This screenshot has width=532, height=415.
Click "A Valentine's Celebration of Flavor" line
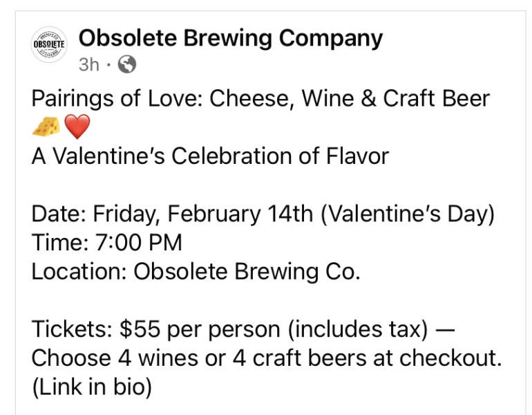[x=210, y=156]
